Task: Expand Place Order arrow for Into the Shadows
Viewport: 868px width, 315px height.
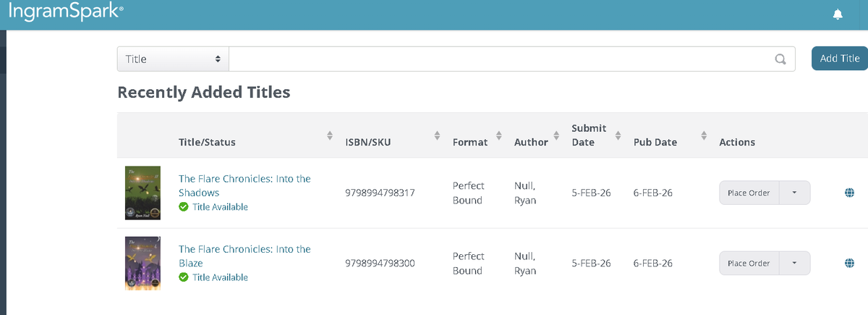Action: 794,193
